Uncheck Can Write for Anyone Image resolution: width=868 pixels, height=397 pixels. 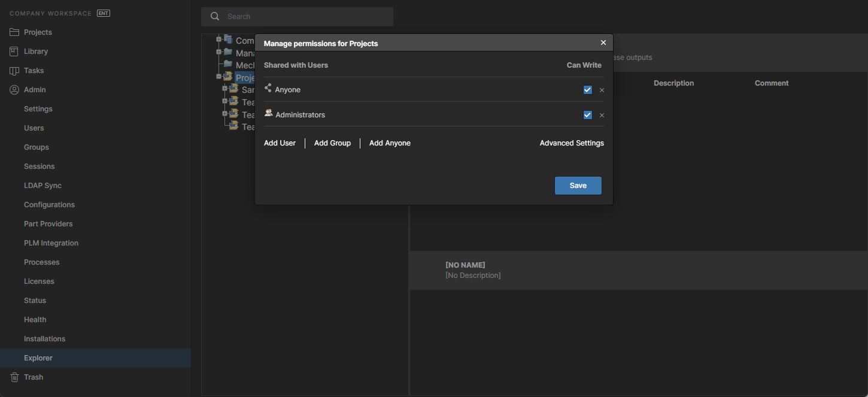tap(587, 90)
